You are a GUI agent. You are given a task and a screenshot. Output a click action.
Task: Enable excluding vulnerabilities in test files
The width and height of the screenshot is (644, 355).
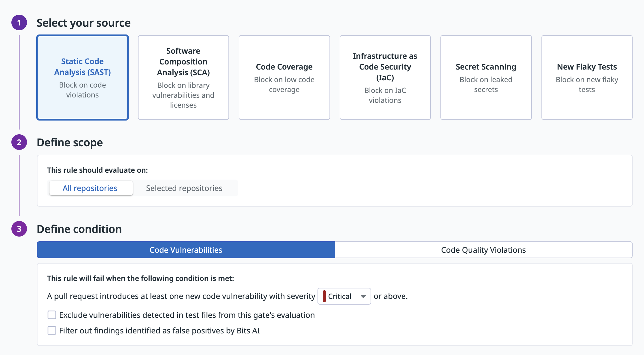52,315
